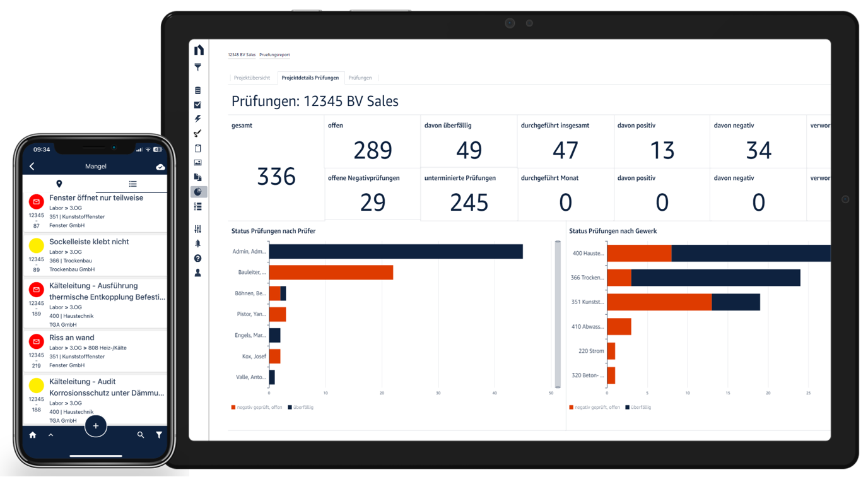The image size is (868, 477).
Task: Click 'unterminierte Prüfungen' value 245
Action: click(x=469, y=203)
